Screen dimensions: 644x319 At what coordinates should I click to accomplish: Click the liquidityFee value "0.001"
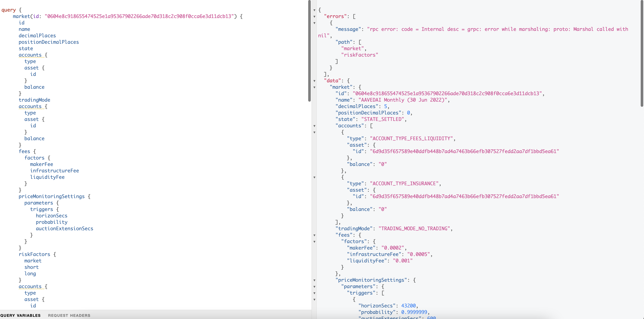403,261
